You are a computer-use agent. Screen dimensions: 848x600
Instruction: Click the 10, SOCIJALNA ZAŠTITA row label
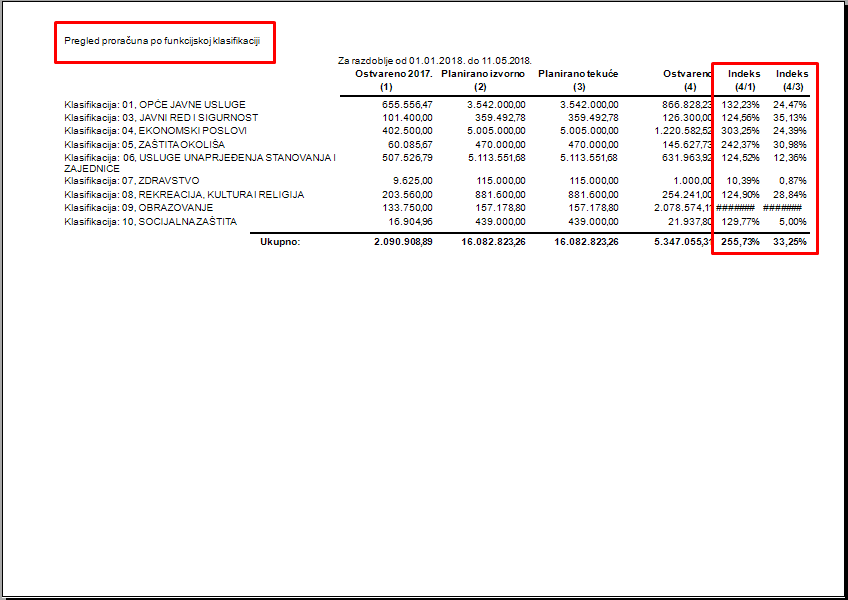pos(151,220)
